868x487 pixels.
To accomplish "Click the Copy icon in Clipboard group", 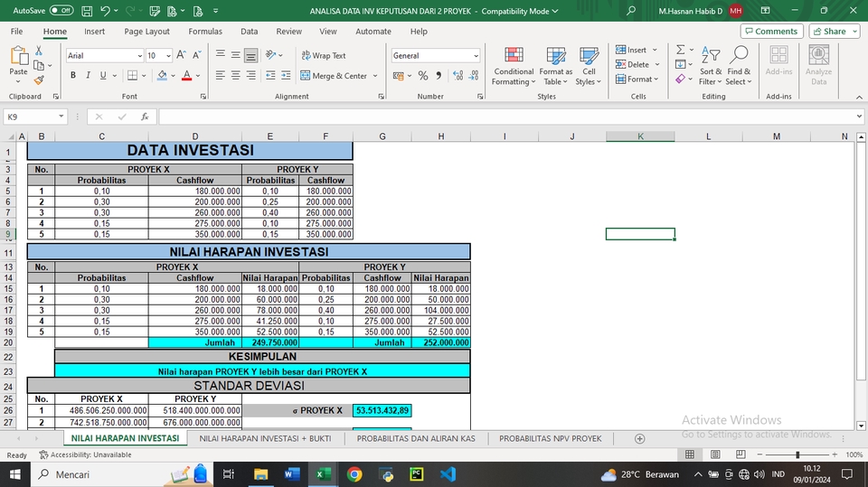I will [x=39, y=65].
